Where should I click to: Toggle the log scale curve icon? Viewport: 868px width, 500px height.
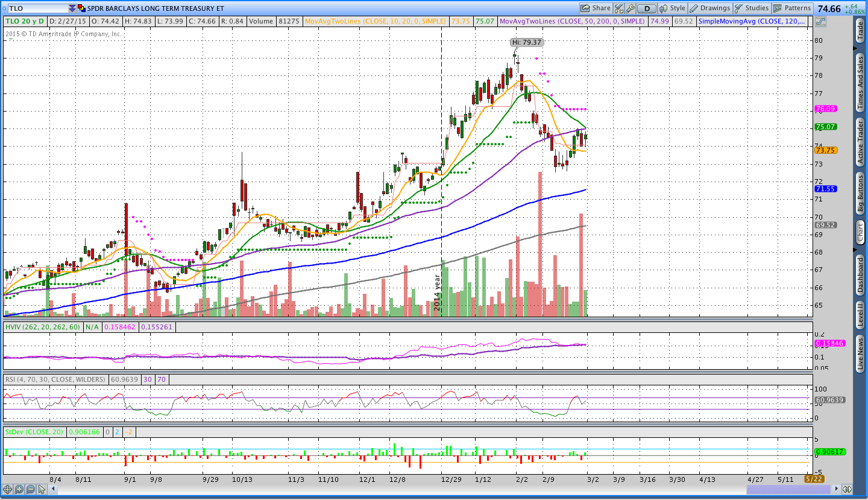pos(820,22)
